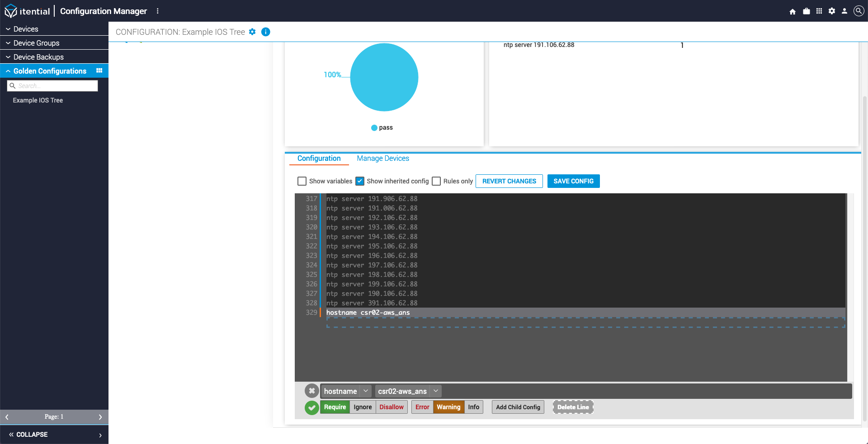Go to next page in sidebar
Image resolution: width=868 pixels, height=444 pixels.
tap(100, 417)
